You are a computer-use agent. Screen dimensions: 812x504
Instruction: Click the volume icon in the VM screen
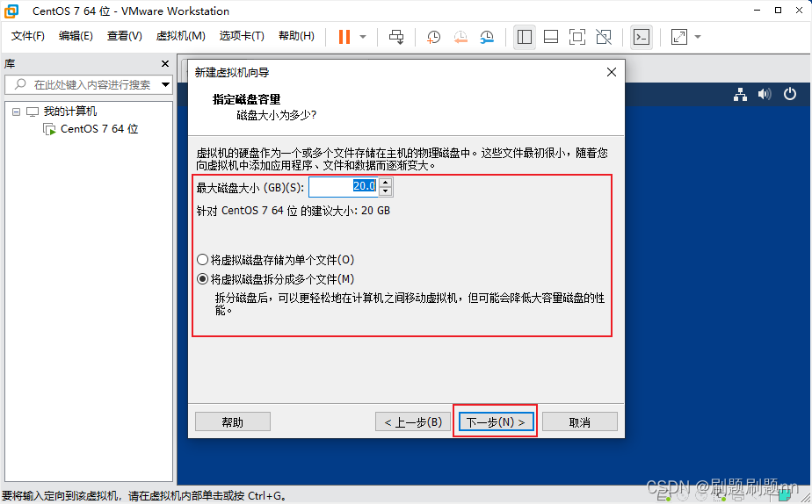[x=765, y=94]
